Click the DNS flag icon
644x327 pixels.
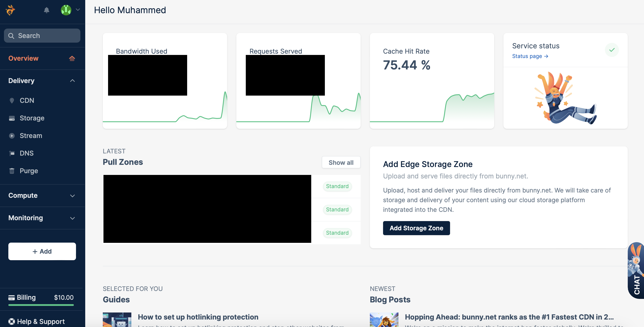point(12,153)
